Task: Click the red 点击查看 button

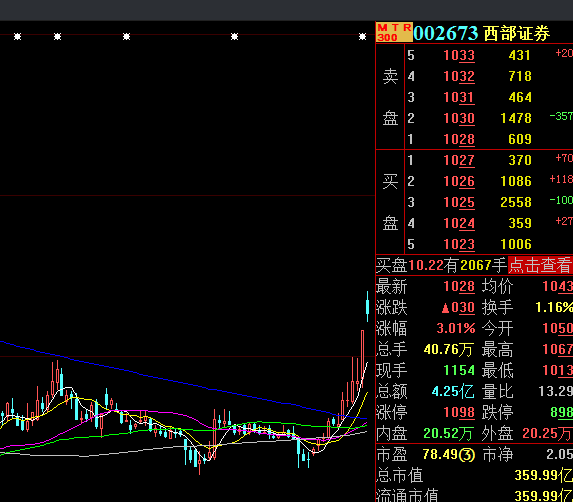Action: click(540, 265)
